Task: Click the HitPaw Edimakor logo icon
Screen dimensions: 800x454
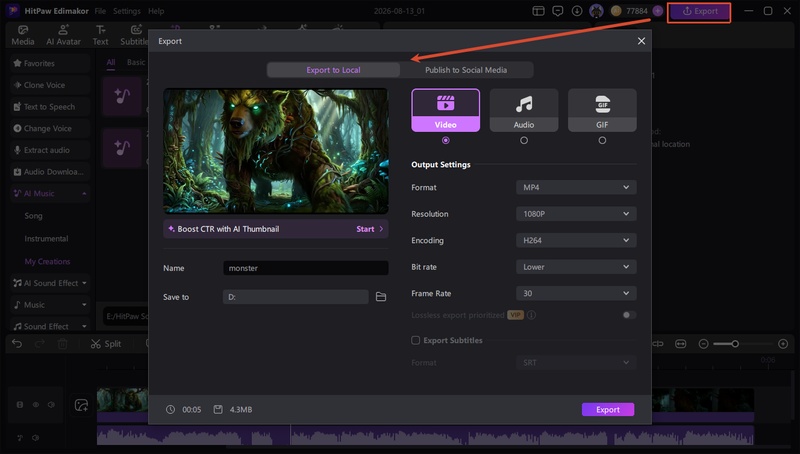Action: (13, 11)
